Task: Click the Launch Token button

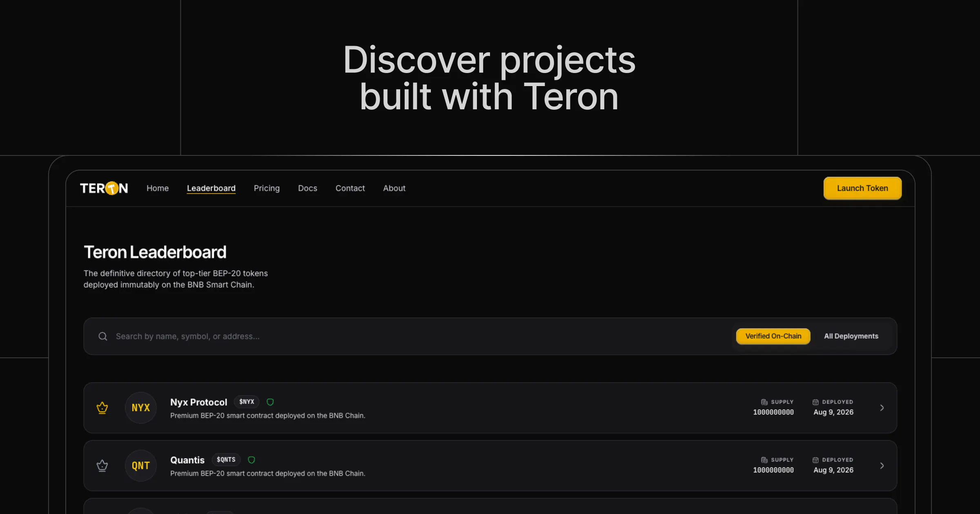Action: click(x=862, y=188)
